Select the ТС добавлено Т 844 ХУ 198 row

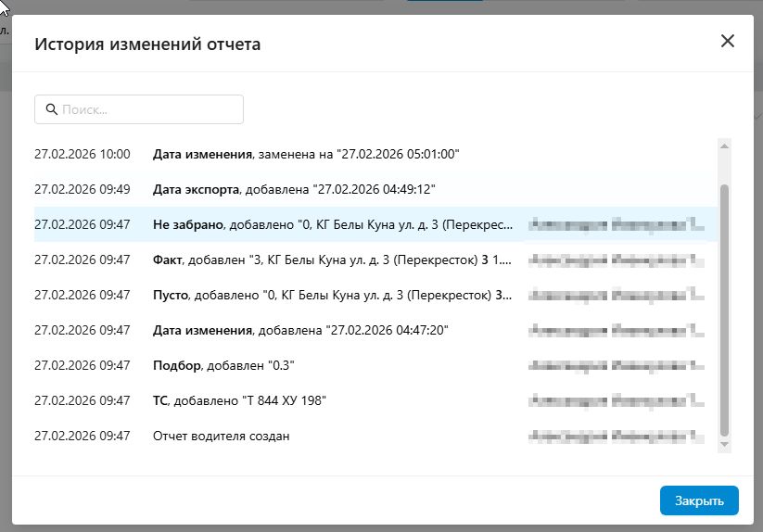coord(240,400)
